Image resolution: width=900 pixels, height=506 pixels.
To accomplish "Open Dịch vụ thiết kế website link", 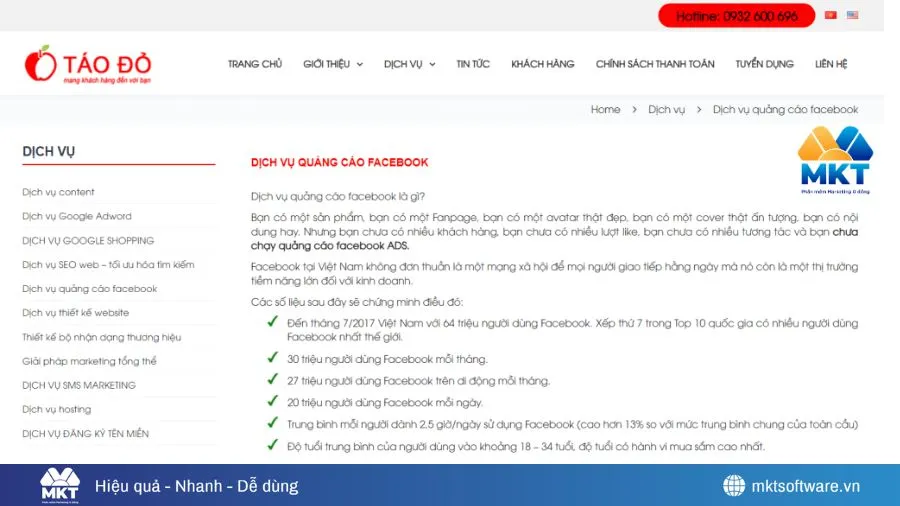I will [x=76, y=313].
